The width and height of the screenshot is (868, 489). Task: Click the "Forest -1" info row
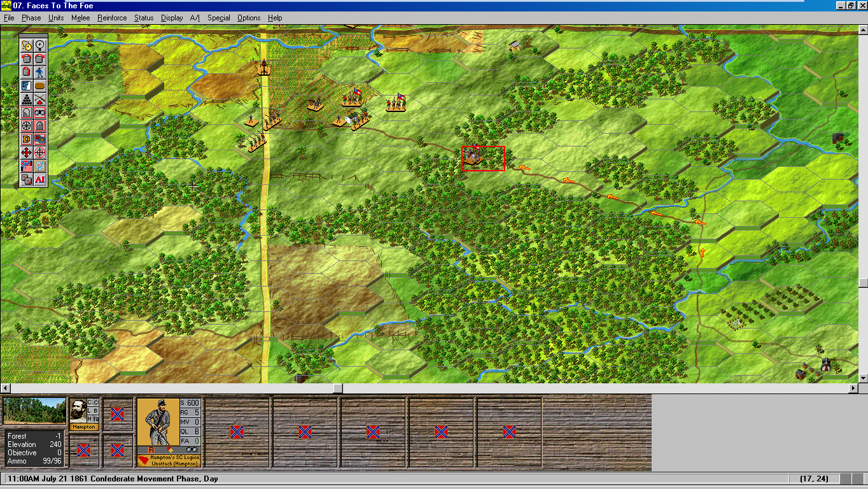34,436
